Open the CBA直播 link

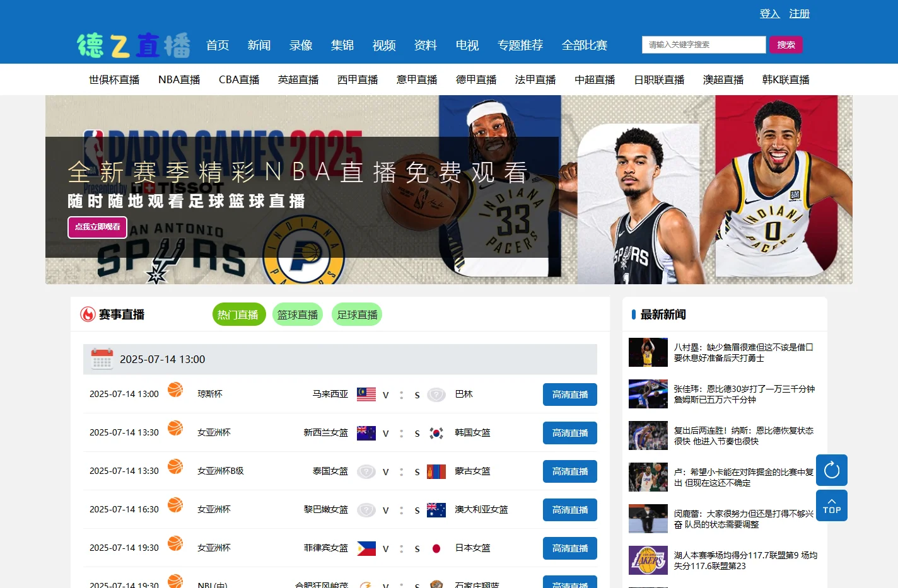[x=239, y=79]
